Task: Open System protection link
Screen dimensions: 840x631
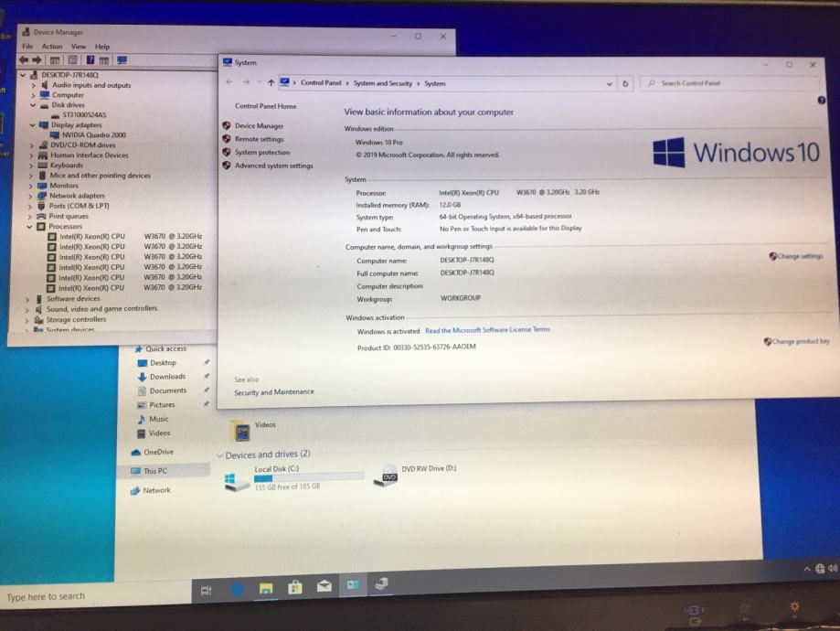Action: click(x=262, y=152)
